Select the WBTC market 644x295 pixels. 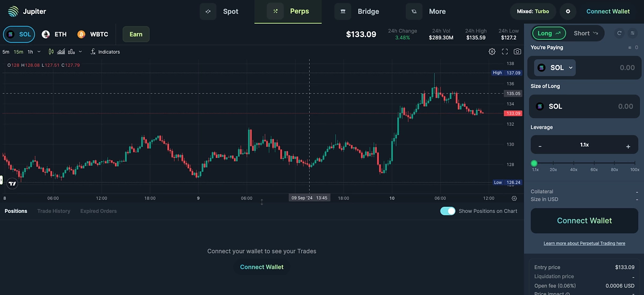(x=92, y=34)
